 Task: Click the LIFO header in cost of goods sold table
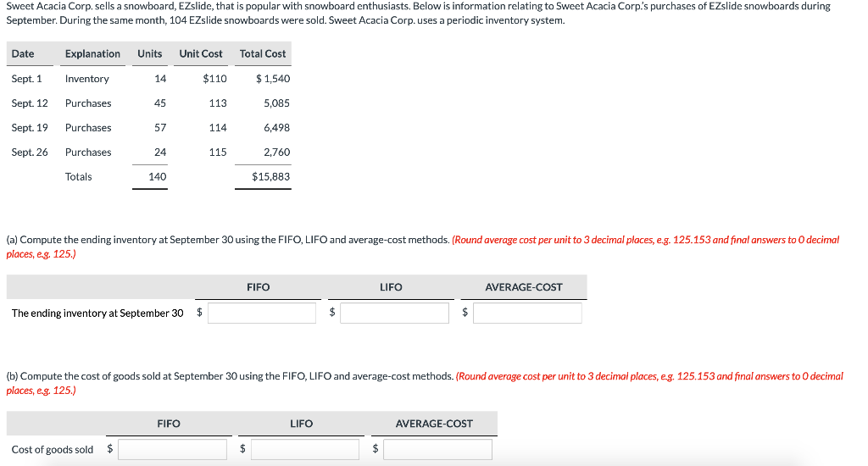[x=301, y=424]
